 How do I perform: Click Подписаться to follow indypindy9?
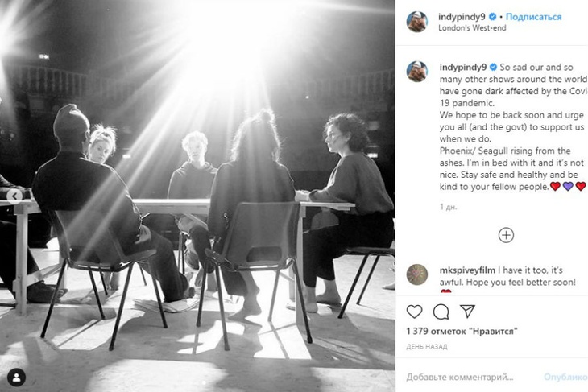coord(533,16)
